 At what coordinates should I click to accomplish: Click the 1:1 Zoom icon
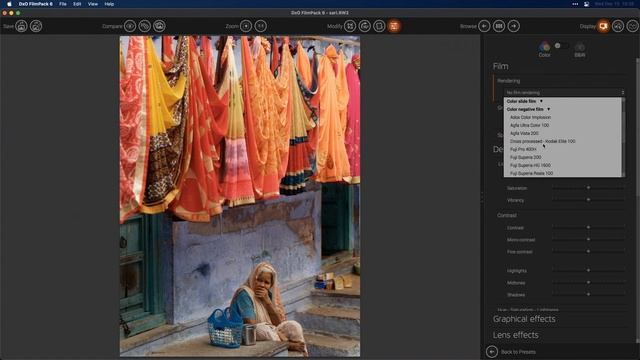click(x=260, y=26)
